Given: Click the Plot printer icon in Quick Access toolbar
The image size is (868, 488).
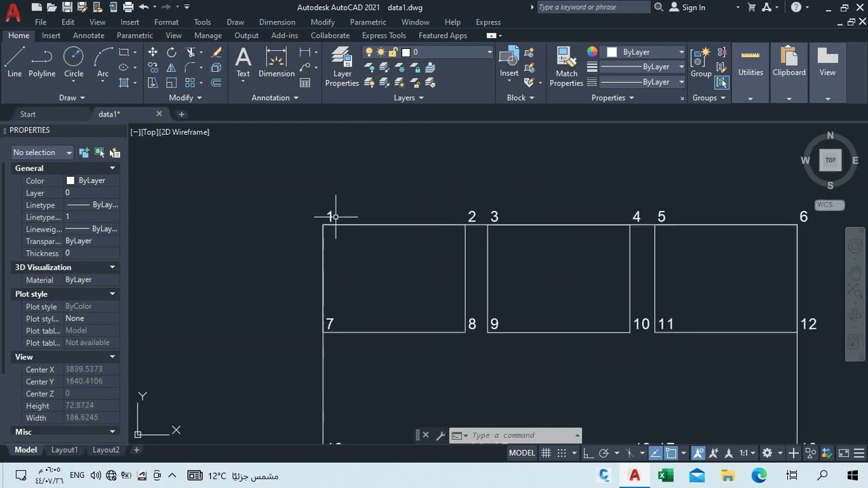Looking at the screenshot, I should coord(128,7).
